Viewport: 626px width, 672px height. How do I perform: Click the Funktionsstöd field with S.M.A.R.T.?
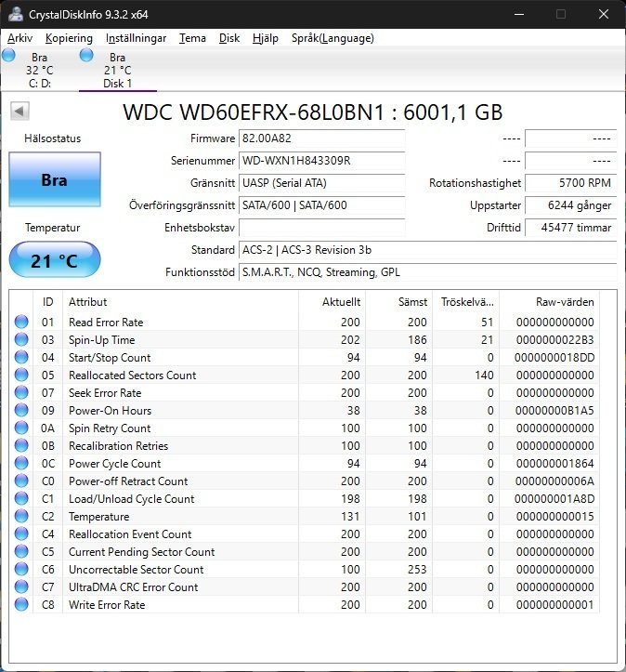tap(427, 272)
